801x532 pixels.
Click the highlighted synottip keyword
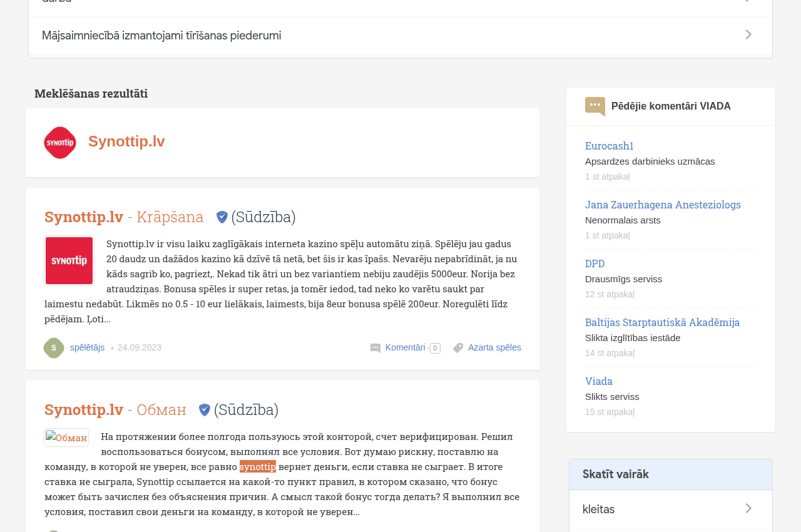coord(258,466)
